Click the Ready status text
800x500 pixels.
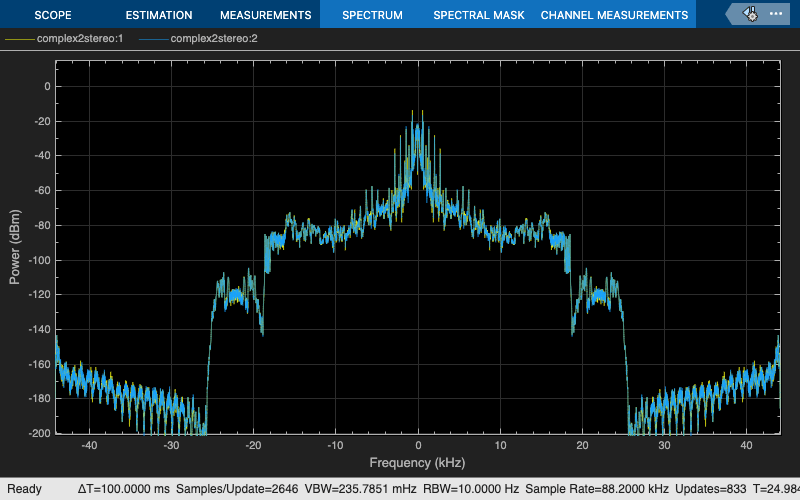point(24,489)
